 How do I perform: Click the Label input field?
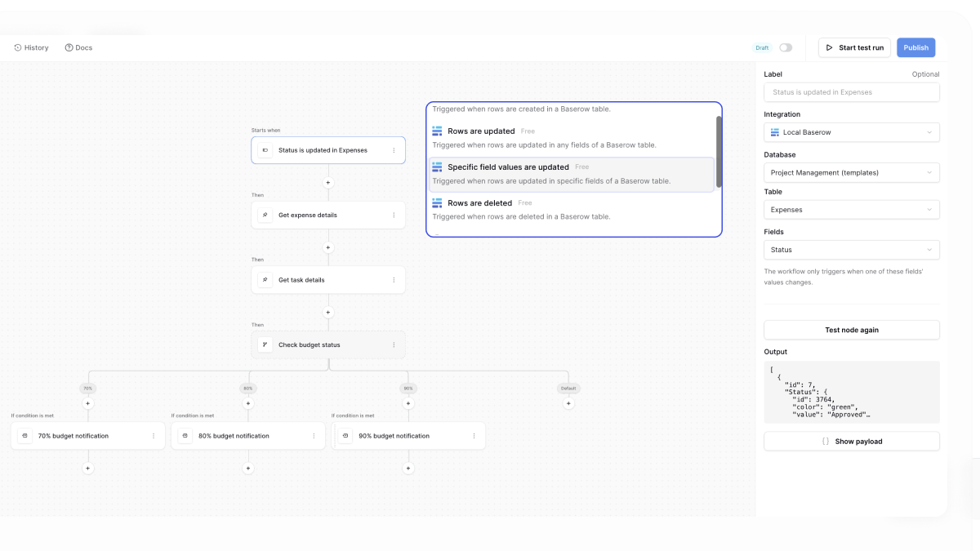pyautogui.click(x=852, y=92)
